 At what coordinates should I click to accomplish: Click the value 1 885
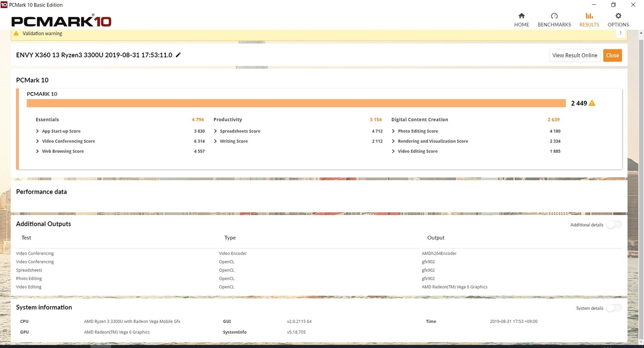555,152
